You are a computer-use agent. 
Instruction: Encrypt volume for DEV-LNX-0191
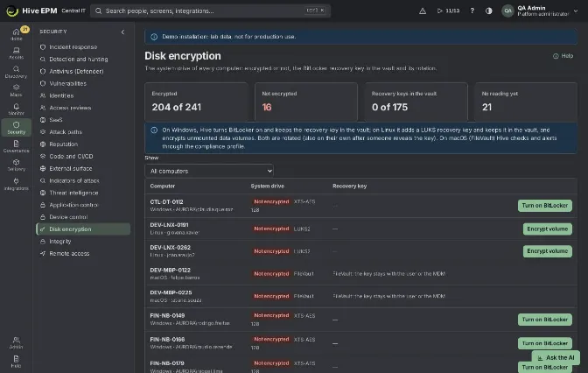(548, 229)
